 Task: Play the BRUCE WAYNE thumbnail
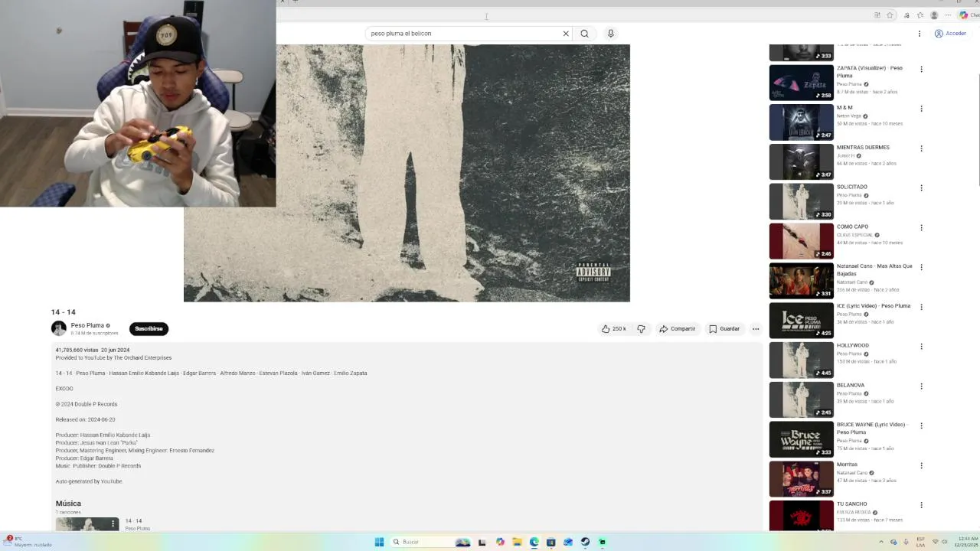point(801,439)
